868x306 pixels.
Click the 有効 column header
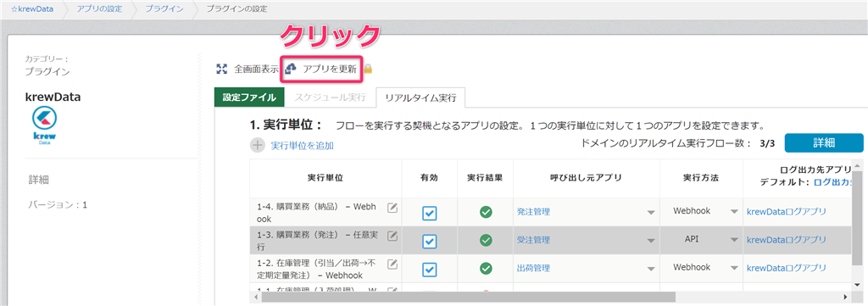[430, 178]
